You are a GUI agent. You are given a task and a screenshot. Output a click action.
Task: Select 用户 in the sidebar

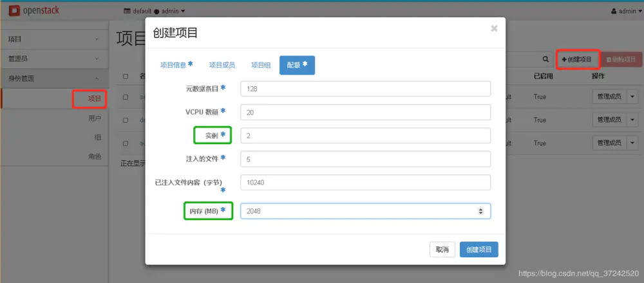pyautogui.click(x=95, y=118)
